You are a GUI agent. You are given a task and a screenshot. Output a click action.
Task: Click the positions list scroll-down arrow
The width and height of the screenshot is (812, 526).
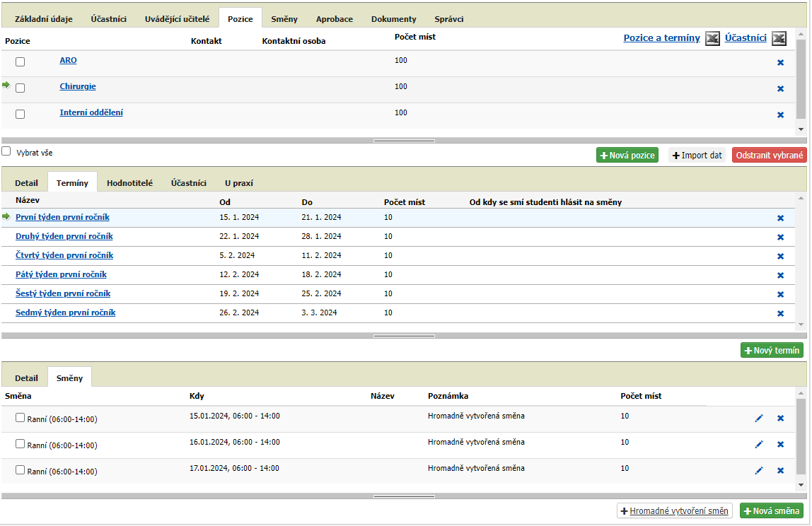801,129
